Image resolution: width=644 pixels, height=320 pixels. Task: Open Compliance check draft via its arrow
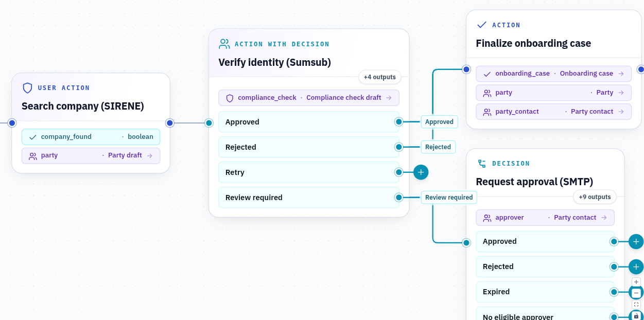coord(389,98)
